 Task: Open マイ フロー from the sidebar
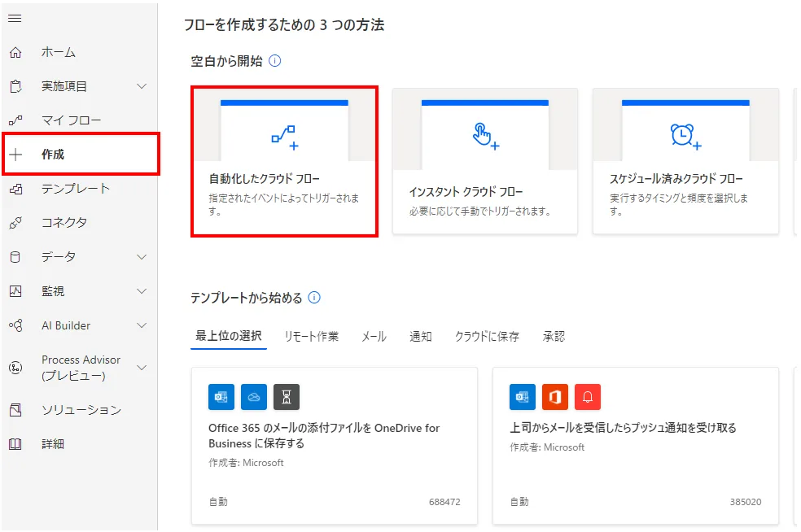[x=71, y=120]
